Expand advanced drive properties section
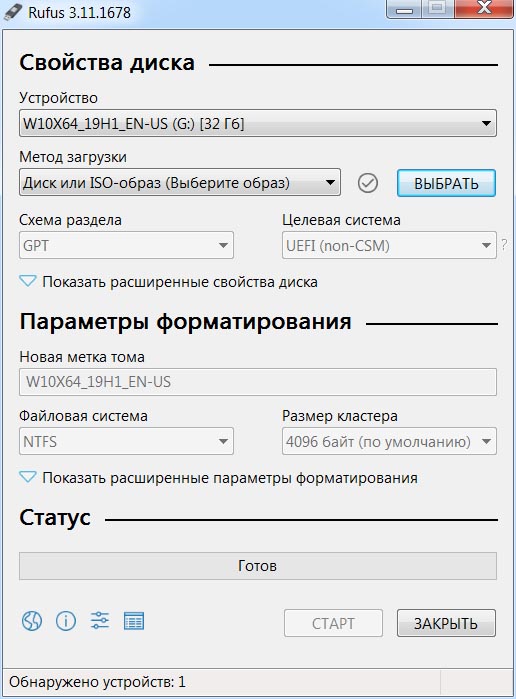This screenshot has width=516, height=699. point(169,282)
